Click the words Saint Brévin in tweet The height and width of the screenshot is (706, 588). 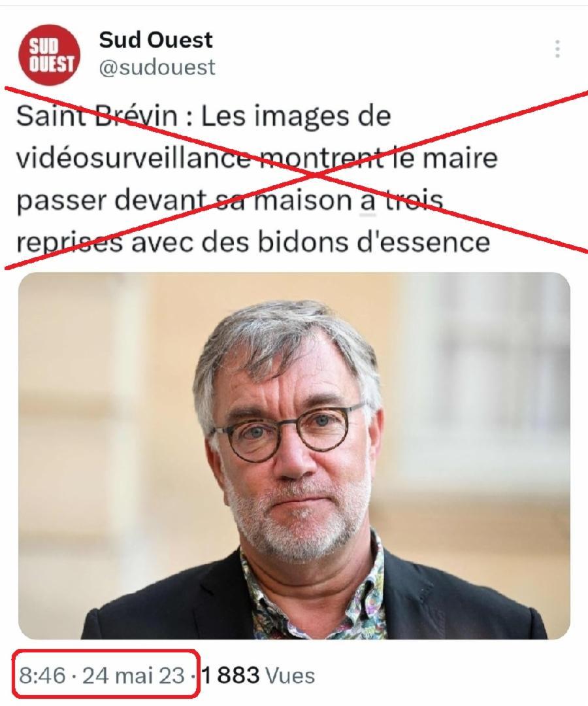tap(97, 116)
